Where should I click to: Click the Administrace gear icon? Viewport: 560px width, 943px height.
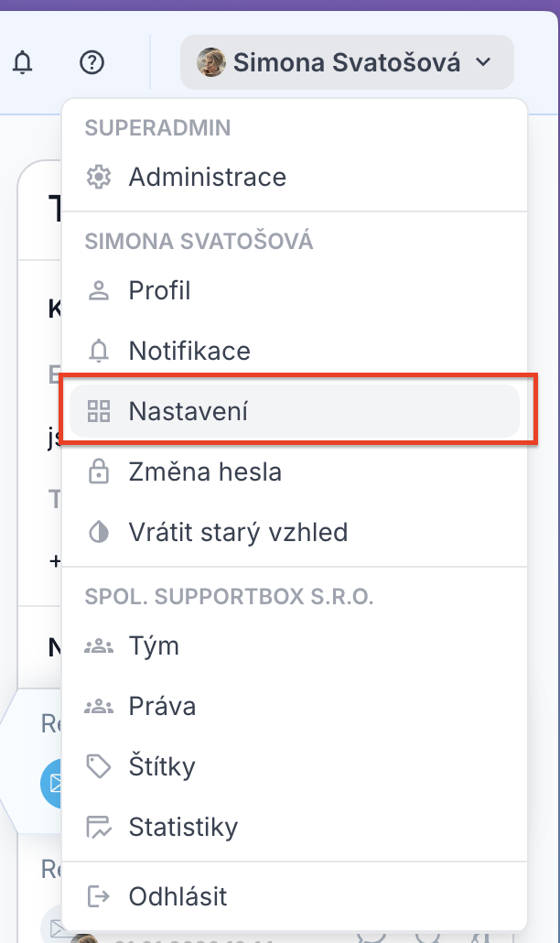point(98,177)
